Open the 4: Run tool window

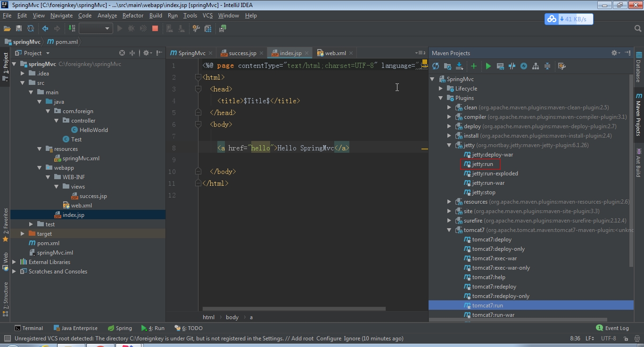tap(153, 328)
